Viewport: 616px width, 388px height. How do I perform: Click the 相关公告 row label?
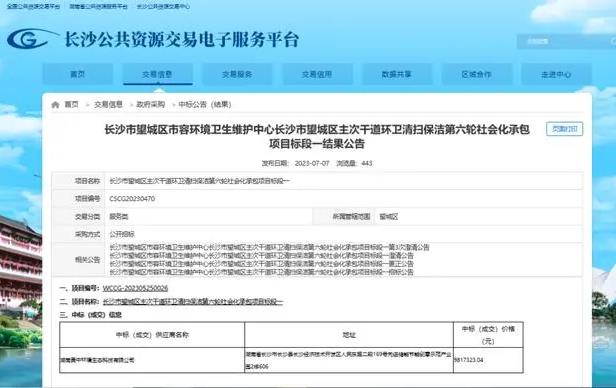point(87,260)
